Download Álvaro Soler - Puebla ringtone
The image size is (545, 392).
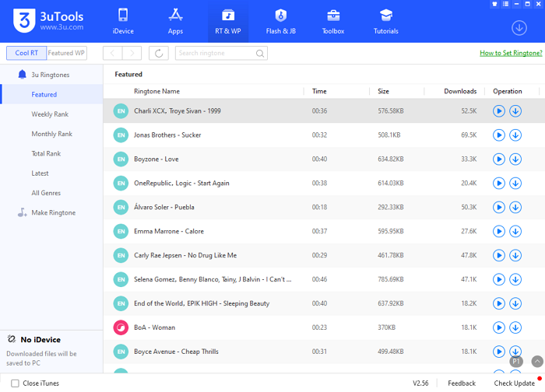point(515,208)
